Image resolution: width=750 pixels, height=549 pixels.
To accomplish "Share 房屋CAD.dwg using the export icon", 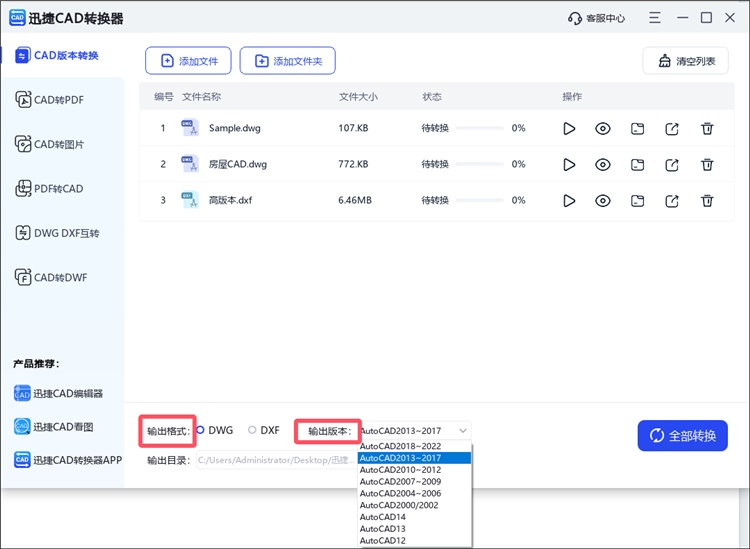I will coord(672,164).
